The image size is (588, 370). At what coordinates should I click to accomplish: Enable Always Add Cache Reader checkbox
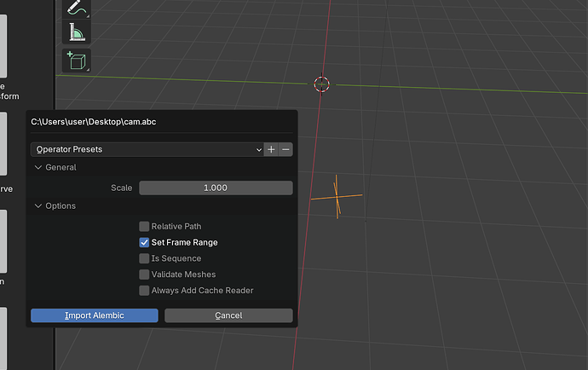(144, 291)
